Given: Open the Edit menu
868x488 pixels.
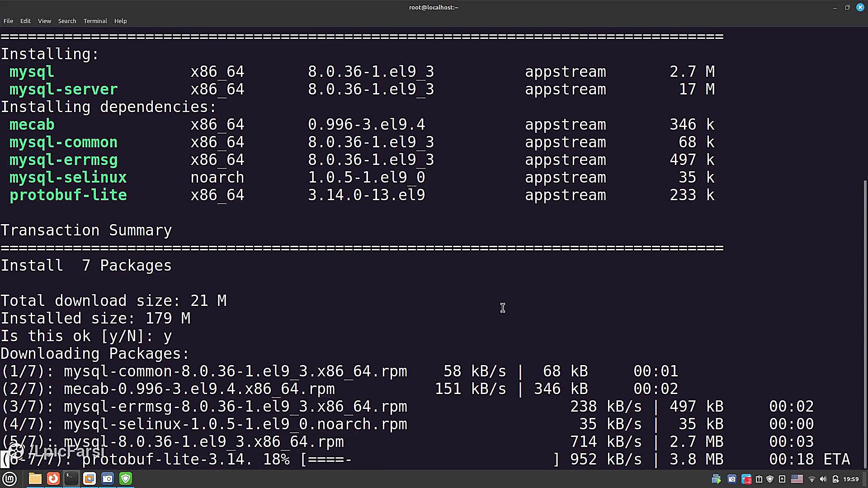Looking at the screenshot, I should pos(25,21).
